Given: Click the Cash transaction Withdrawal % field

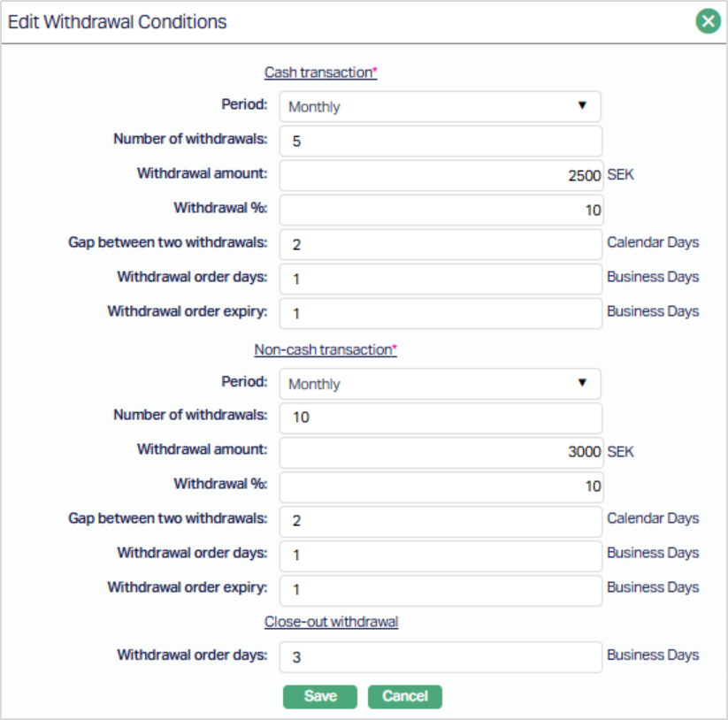Looking at the screenshot, I should pos(440,210).
